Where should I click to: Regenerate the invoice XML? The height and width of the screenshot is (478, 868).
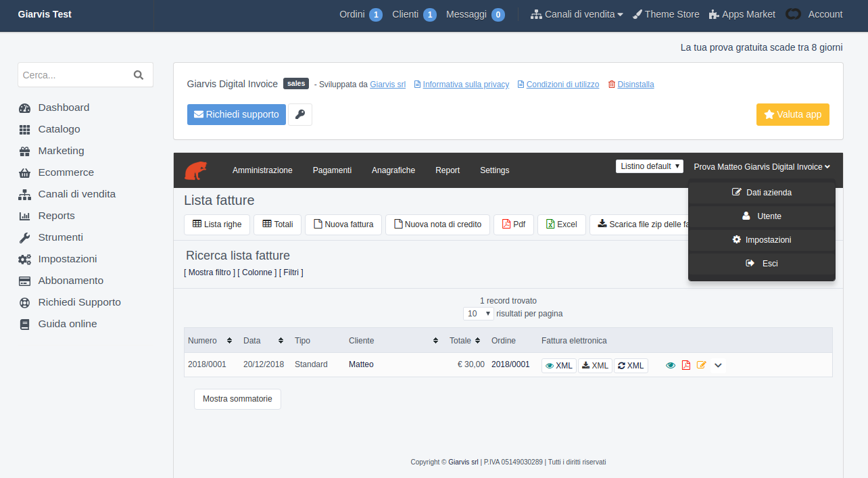(631, 366)
